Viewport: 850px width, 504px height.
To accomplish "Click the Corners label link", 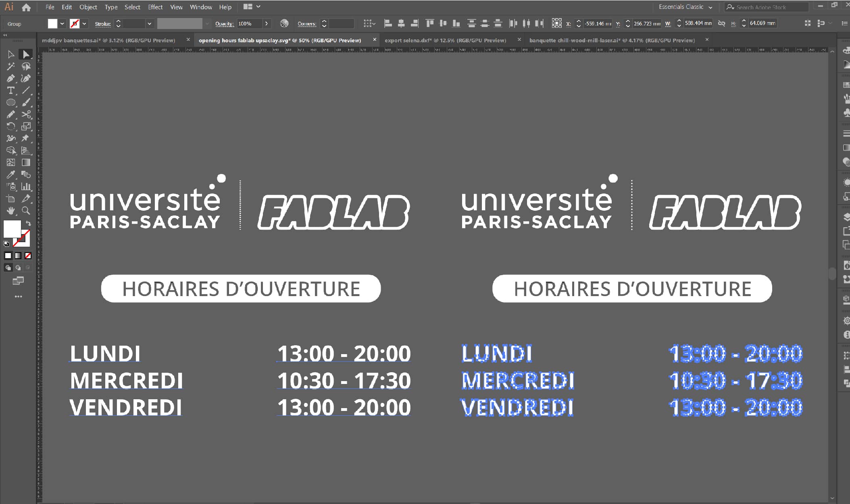I will 306,24.
